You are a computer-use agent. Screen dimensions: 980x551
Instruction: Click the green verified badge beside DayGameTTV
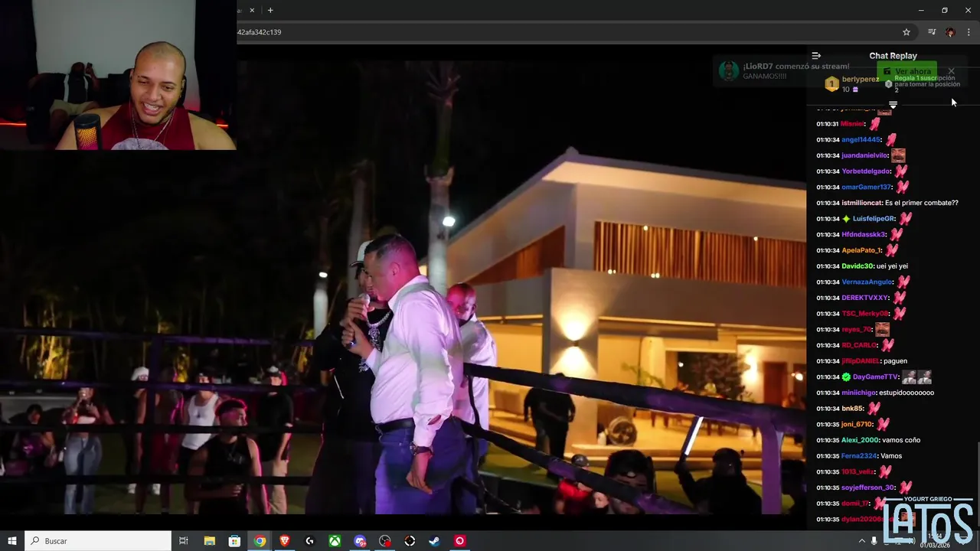click(x=846, y=377)
